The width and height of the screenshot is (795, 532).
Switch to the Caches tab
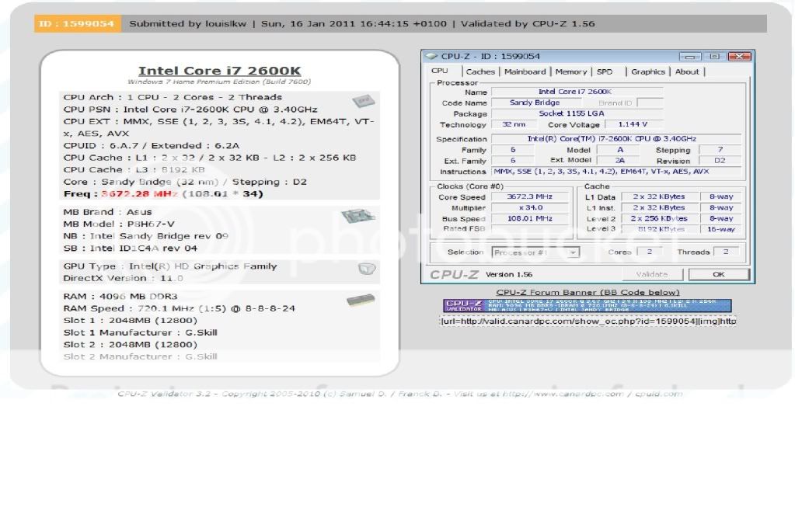tap(480, 72)
